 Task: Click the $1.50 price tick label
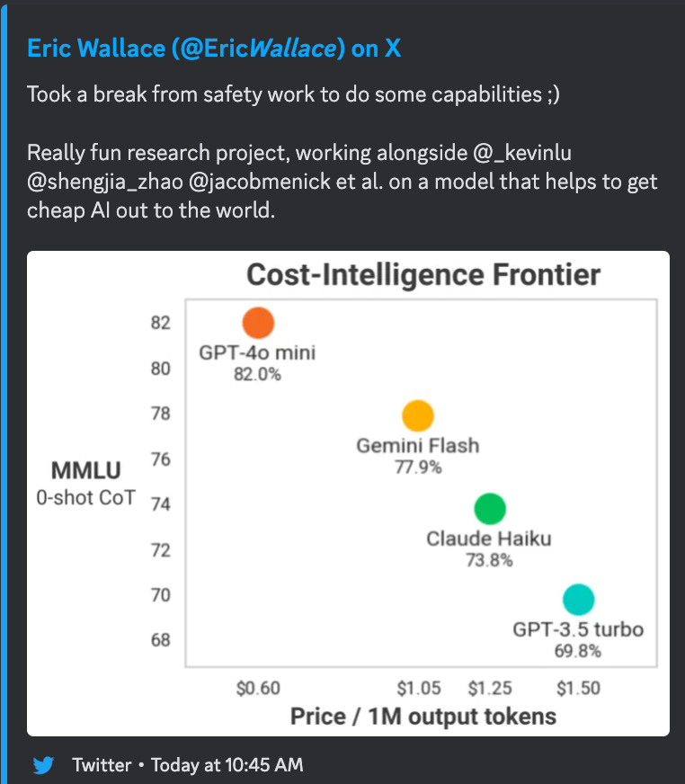point(578,689)
